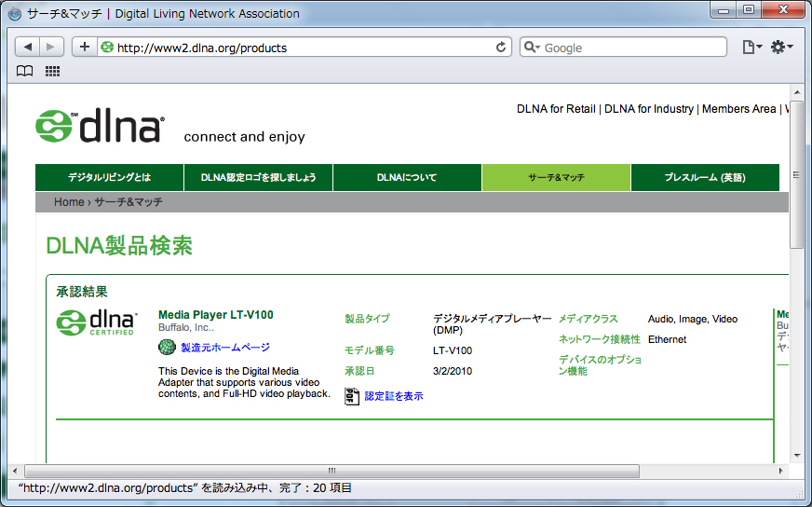The image size is (812, 507).
Task: Maximize the browser window
Action: (x=749, y=10)
